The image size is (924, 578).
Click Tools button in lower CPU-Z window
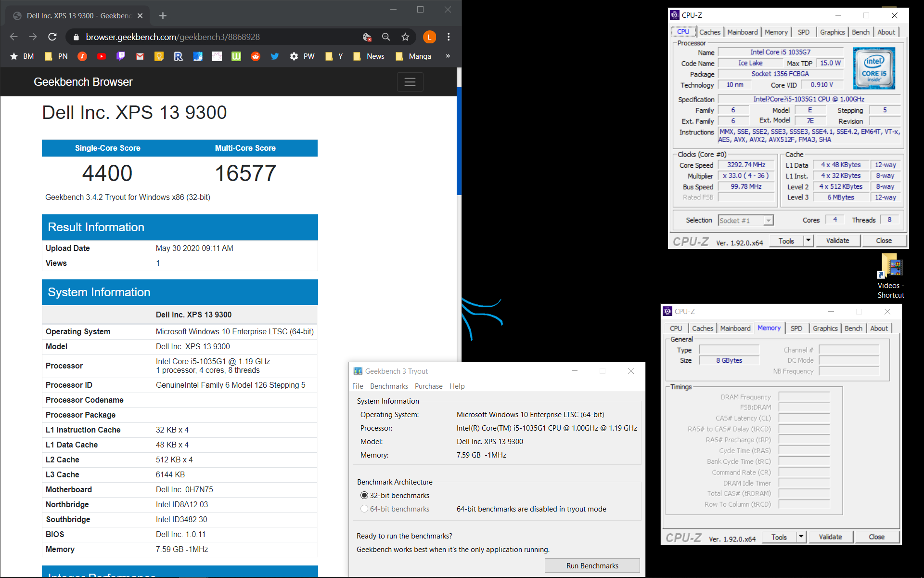point(779,537)
